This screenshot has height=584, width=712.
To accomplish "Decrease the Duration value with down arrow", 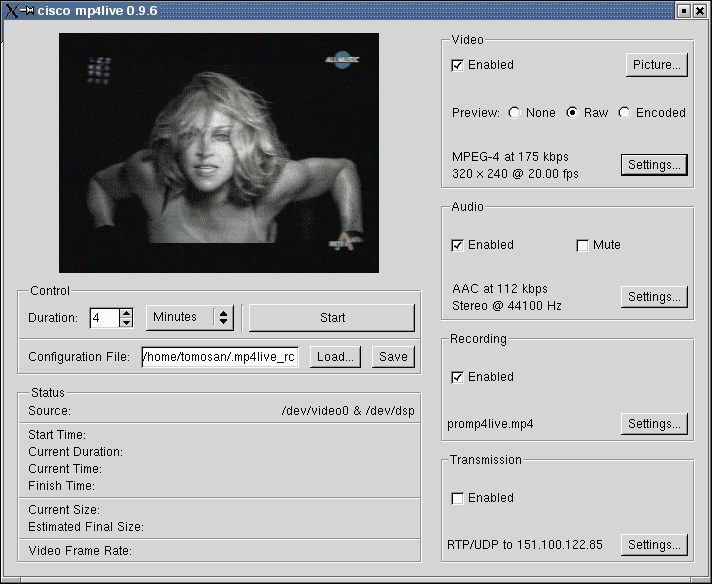I will [x=126, y=323].
